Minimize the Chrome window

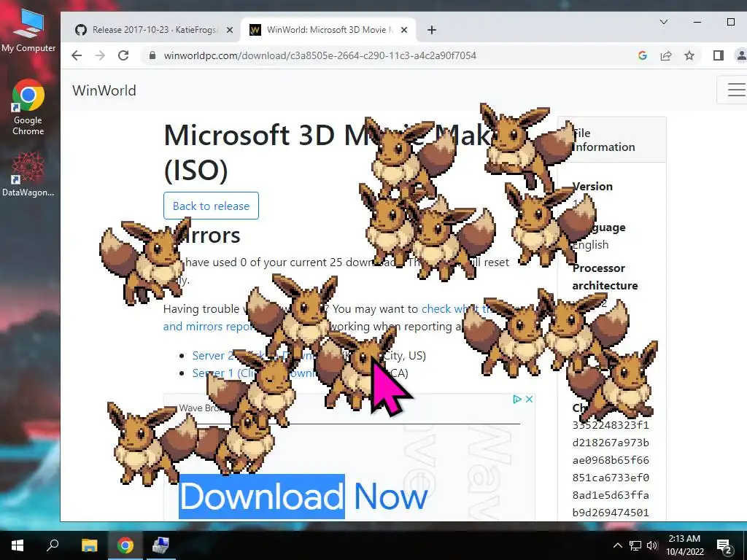pos(697,22)
